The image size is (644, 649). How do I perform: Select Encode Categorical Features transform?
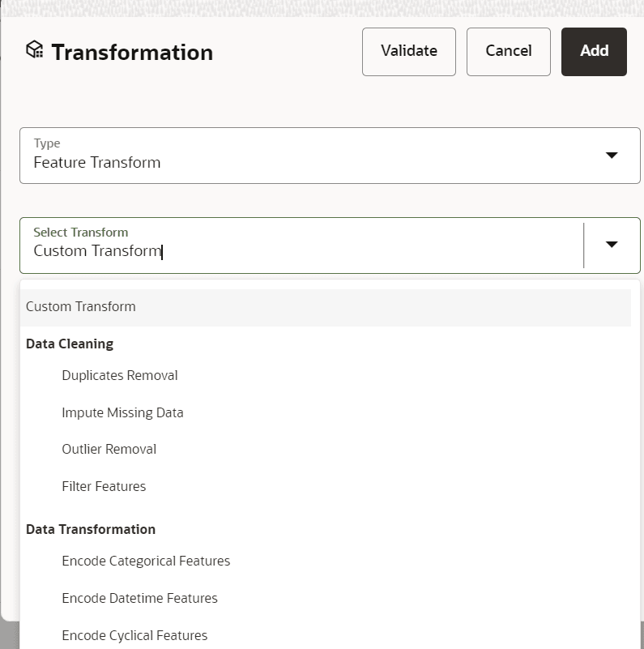pyautogui.click(x=146, y=561)
